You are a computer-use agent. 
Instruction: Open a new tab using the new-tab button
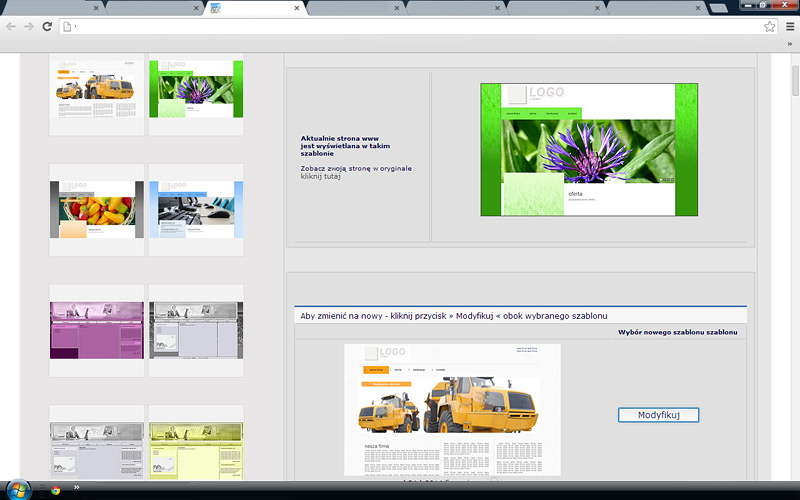[x=718, y=8]
